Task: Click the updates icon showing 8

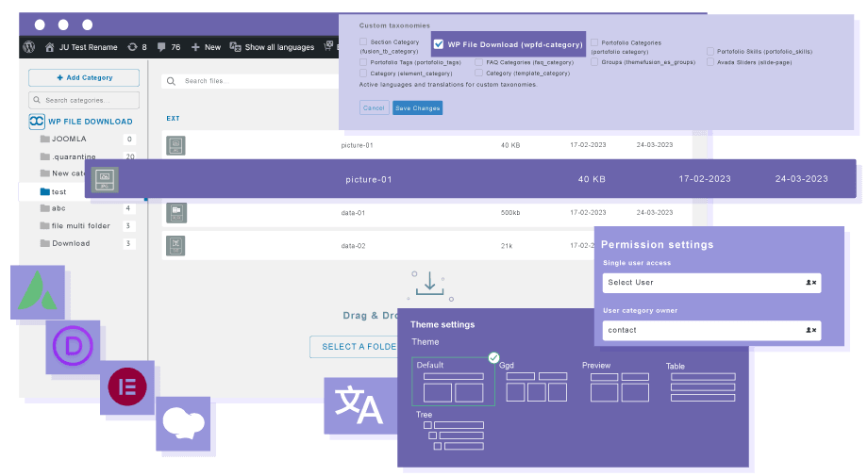Action: (x=137, y=46)
